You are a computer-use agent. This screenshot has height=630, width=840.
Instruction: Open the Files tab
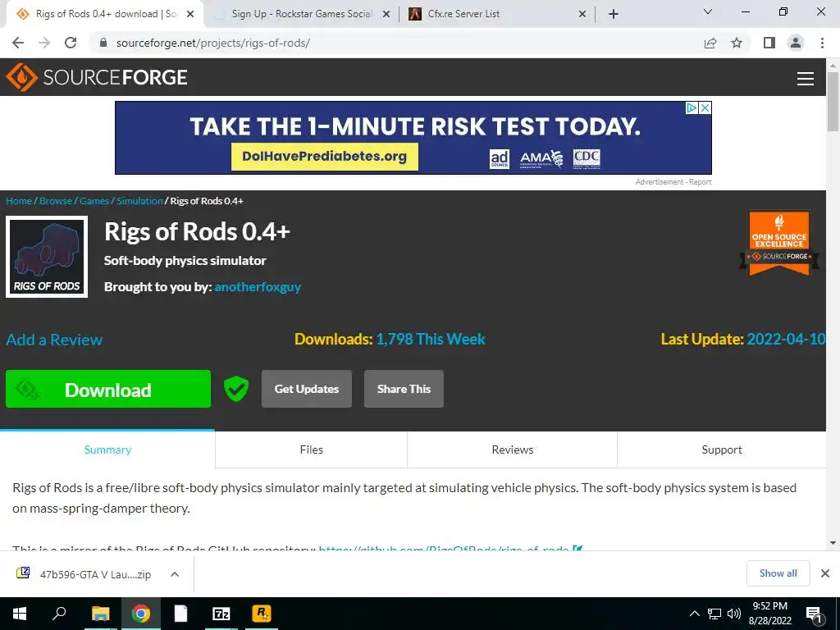[311, 450]
